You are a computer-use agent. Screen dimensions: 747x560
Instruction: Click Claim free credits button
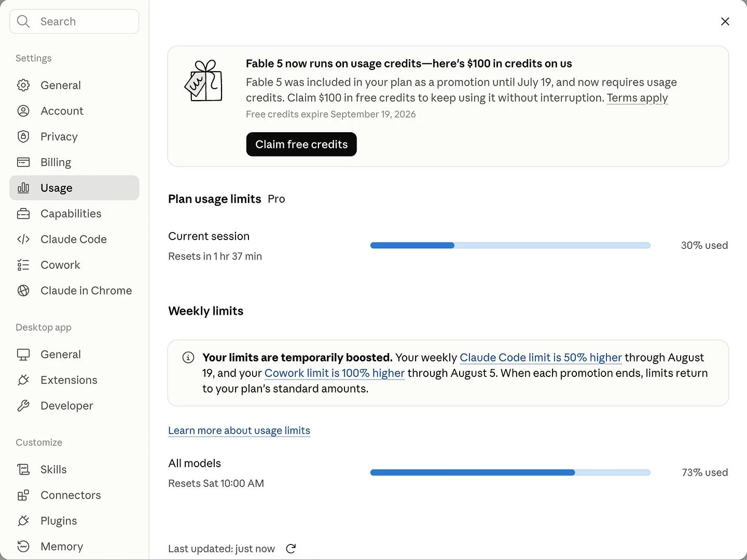coord(301,144)
